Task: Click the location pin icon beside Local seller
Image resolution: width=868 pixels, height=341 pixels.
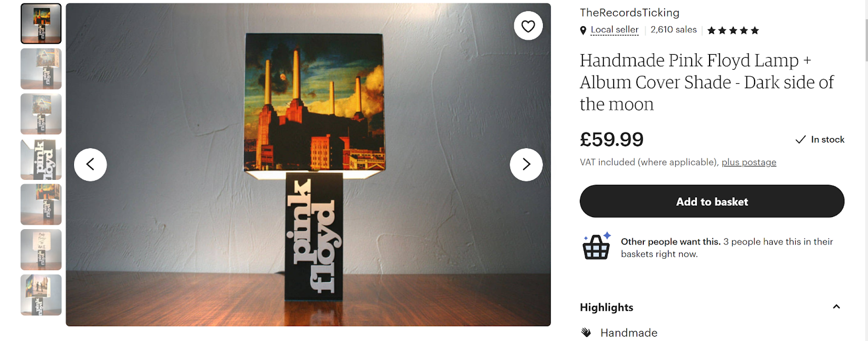Action: tap(583, 31)
